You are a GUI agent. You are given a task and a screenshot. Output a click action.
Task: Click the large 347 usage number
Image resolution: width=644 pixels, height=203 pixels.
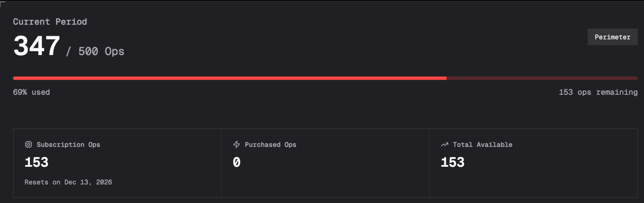coord(36,47)
